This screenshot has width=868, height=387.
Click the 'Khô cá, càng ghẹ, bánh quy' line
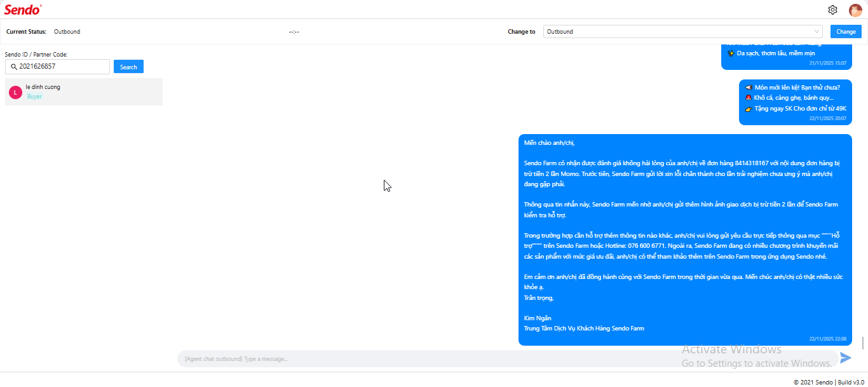(789, 98)
